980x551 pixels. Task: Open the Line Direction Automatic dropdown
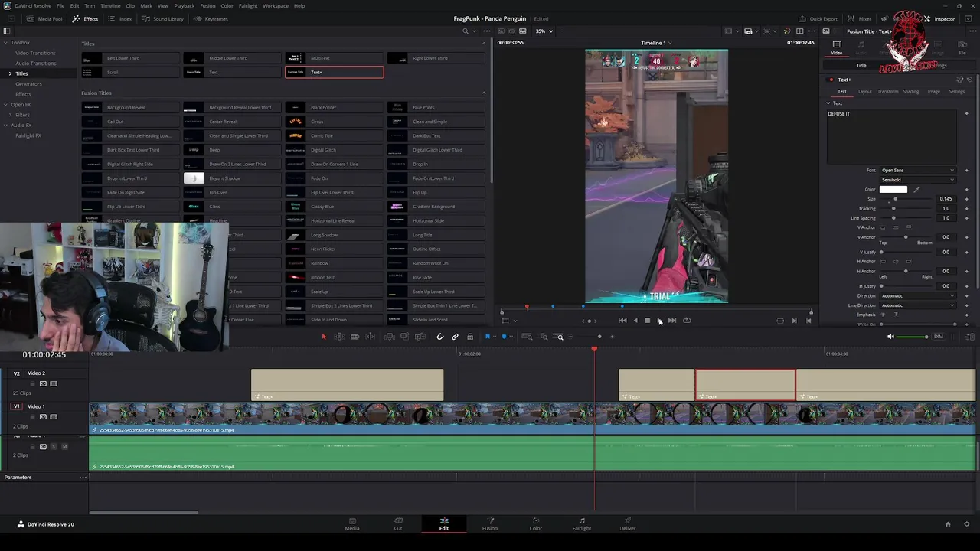(x=917, y=305)
